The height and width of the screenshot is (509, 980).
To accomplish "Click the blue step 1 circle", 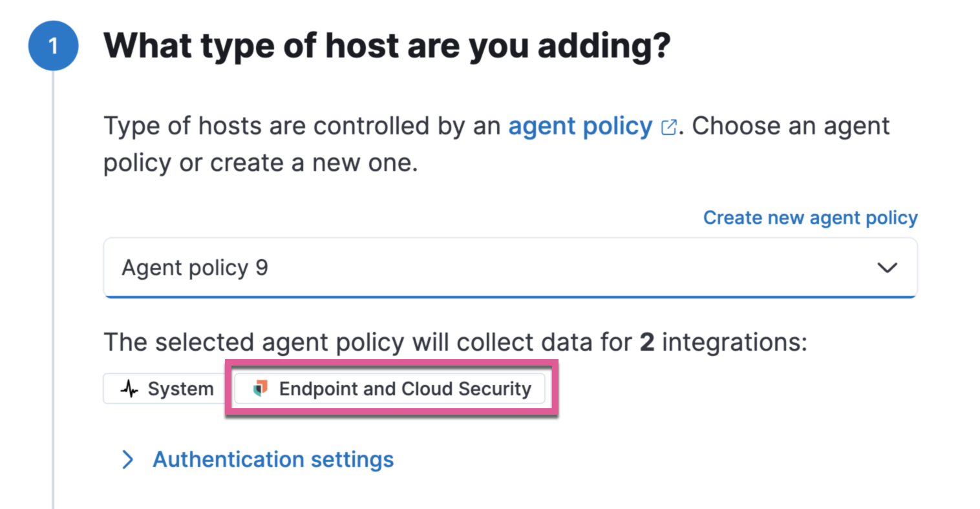I will [x=54, y=45].
